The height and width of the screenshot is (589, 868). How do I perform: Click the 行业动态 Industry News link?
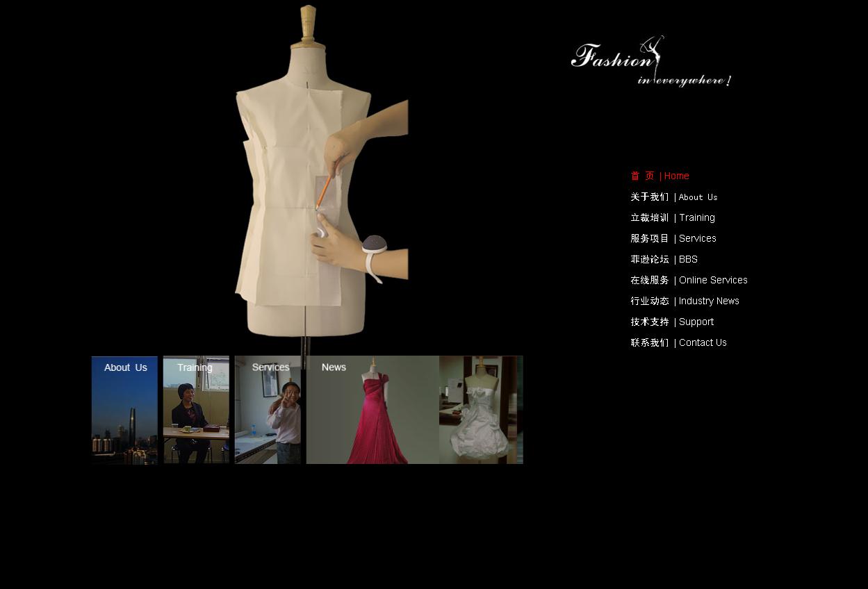click(x=685, y=301)
